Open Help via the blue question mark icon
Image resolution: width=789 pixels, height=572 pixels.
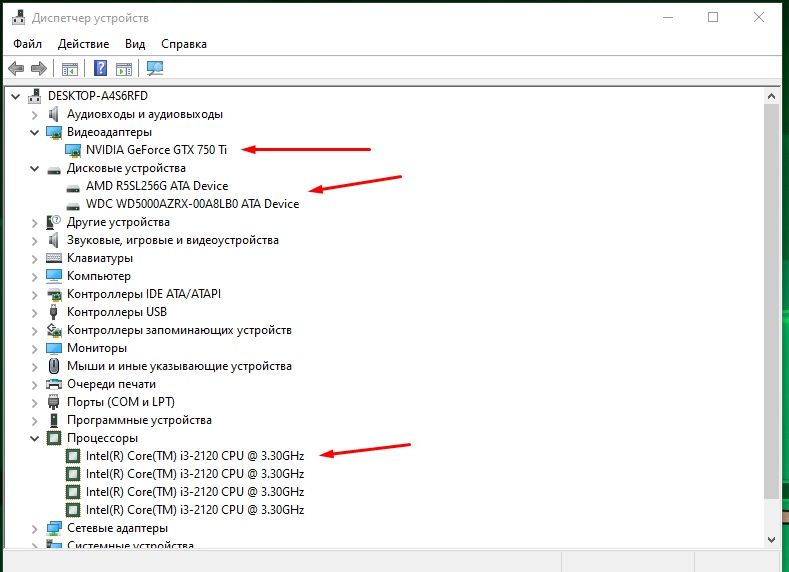[101, 68]
